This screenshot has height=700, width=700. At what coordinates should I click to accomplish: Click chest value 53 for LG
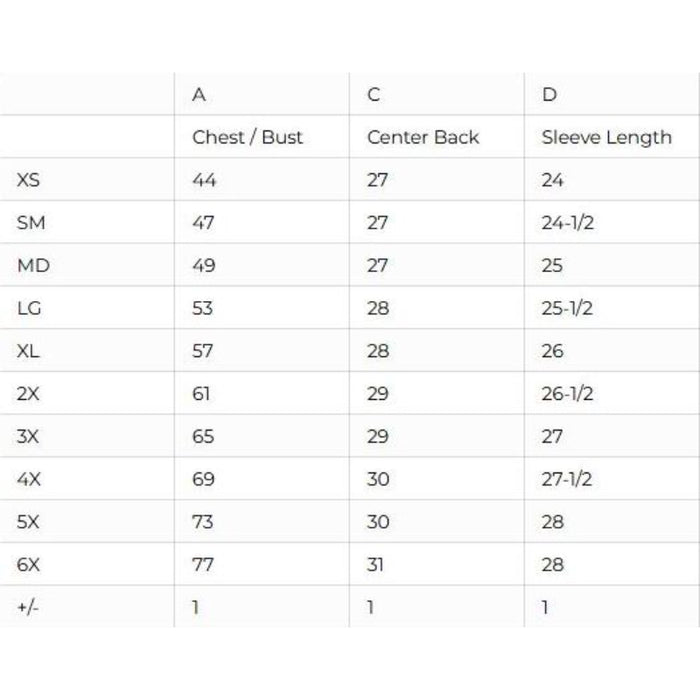203,308
